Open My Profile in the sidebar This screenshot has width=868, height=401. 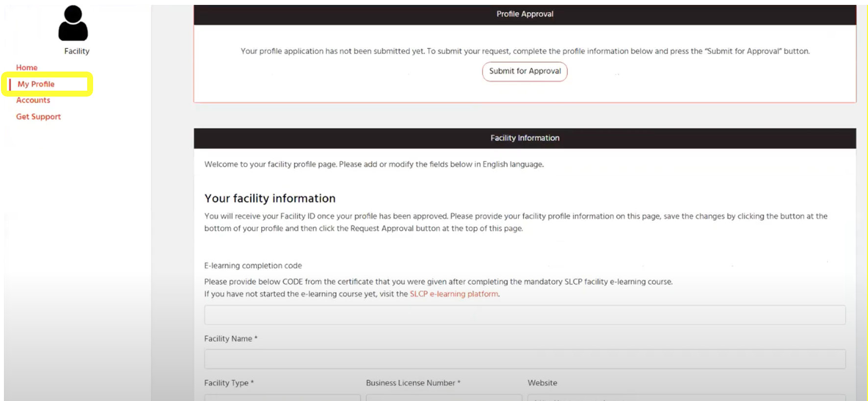pyautogui.click(x=36, y=84)
